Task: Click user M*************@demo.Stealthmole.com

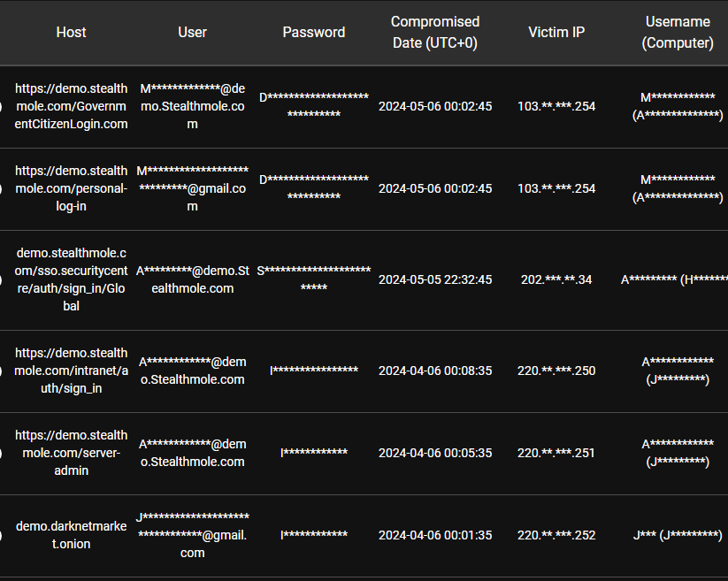Action: [x=192, y=106]
